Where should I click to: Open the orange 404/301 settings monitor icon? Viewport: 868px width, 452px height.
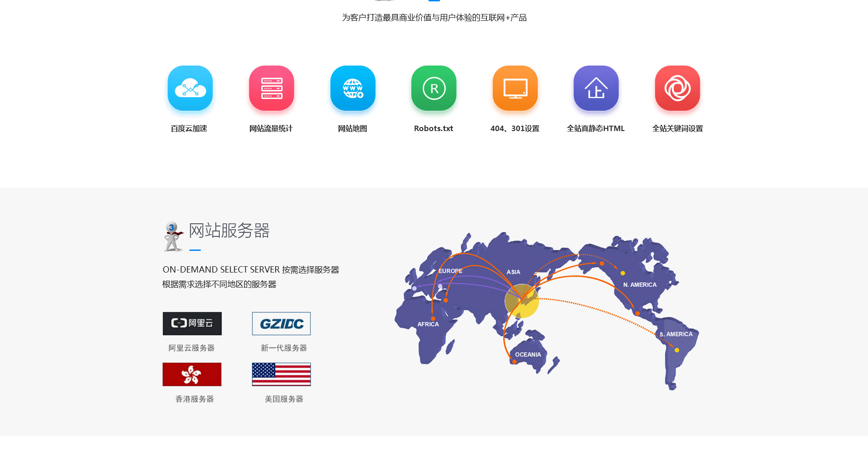[x=515, y=88]
